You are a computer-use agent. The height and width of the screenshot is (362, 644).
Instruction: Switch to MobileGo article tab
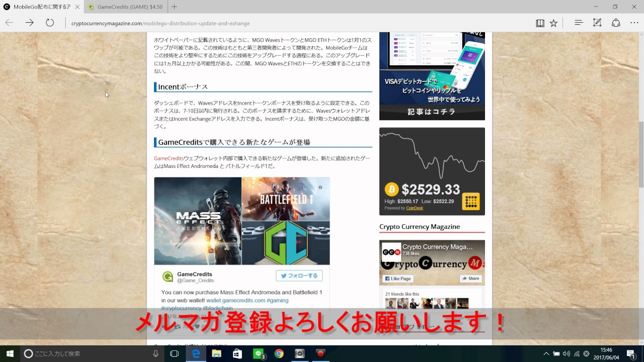pos(42,7)
